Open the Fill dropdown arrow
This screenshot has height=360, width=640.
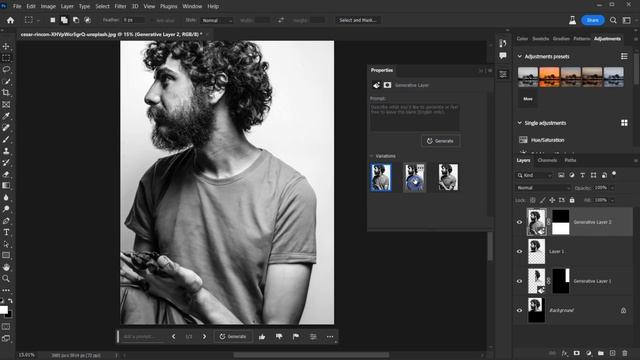click(612, 200)
